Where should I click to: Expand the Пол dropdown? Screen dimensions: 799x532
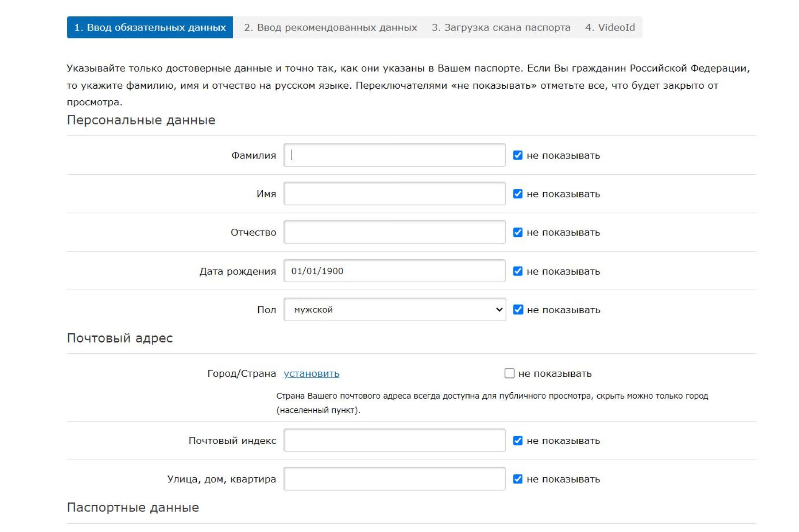(394, 309)
